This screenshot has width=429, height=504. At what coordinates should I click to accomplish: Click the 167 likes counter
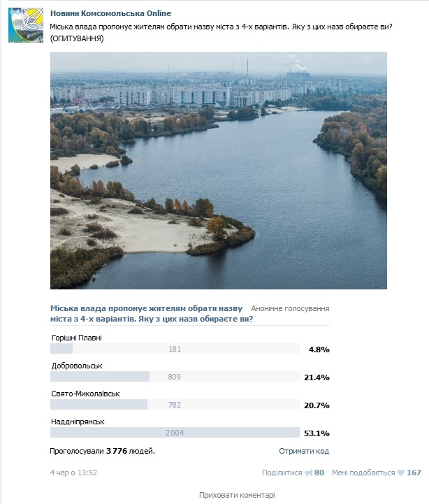coord(414,473)
